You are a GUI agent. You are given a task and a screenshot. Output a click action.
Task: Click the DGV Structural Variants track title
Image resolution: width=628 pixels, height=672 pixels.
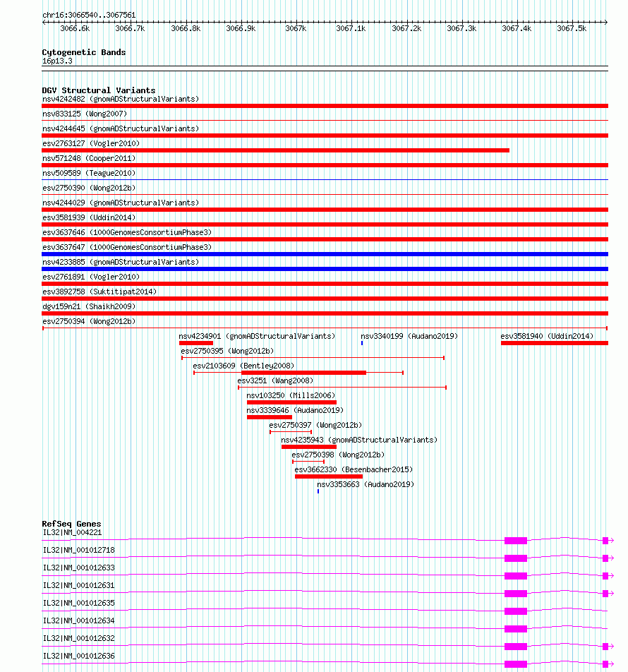click(99, 90)
